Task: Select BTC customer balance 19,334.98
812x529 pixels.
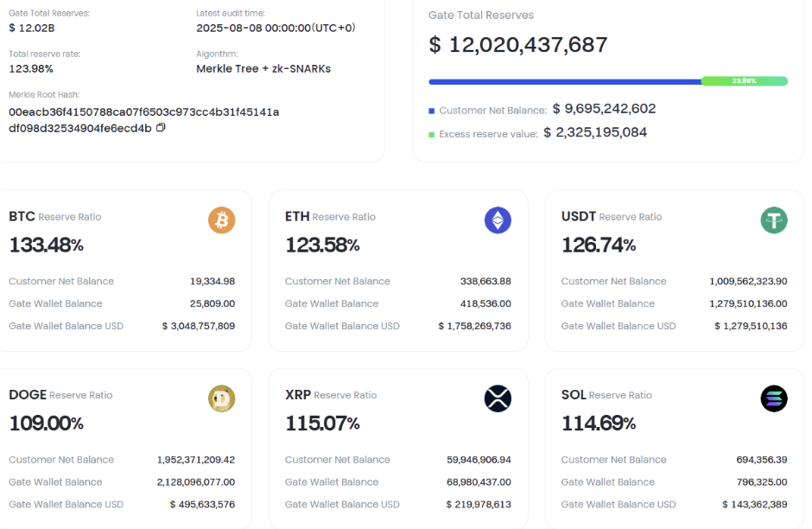Action: [x=213, y=281]
